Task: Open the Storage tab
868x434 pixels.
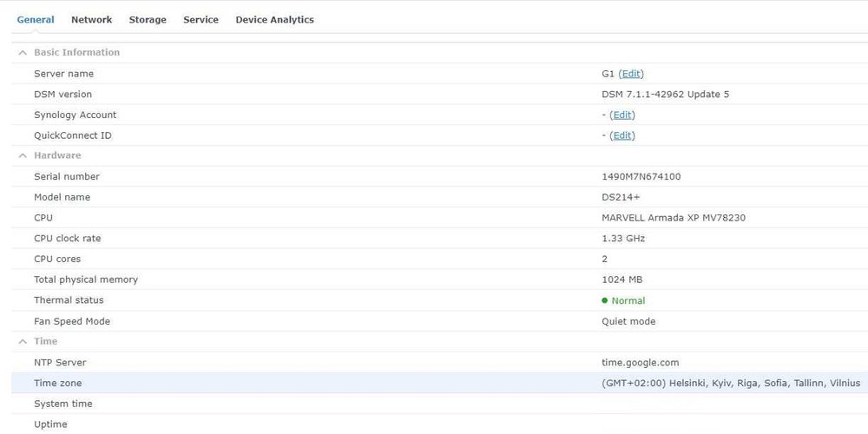Action: tap(148, 20)
